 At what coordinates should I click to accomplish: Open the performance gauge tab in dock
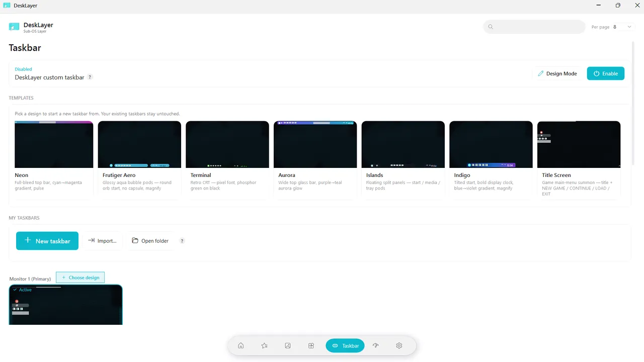[376, 345]
